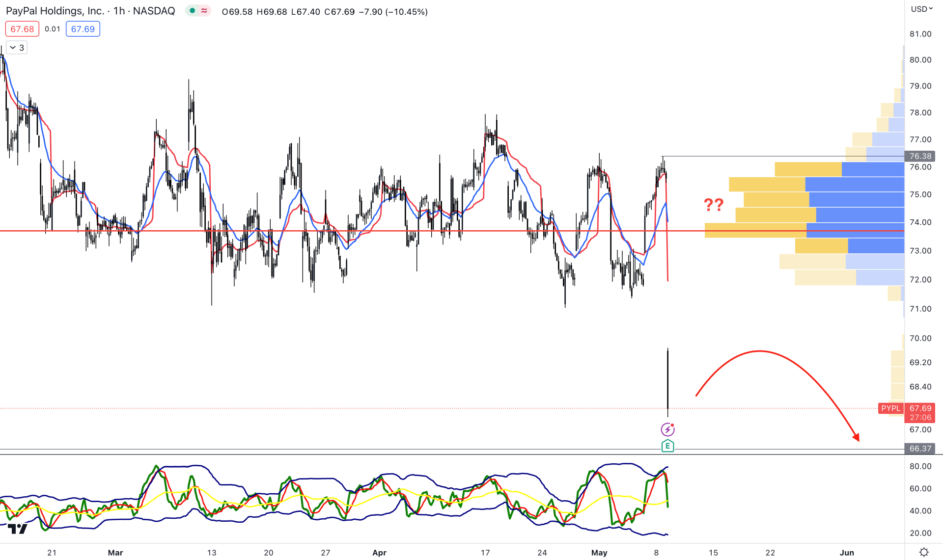Click the Jun label on time axis

[847, 553]
